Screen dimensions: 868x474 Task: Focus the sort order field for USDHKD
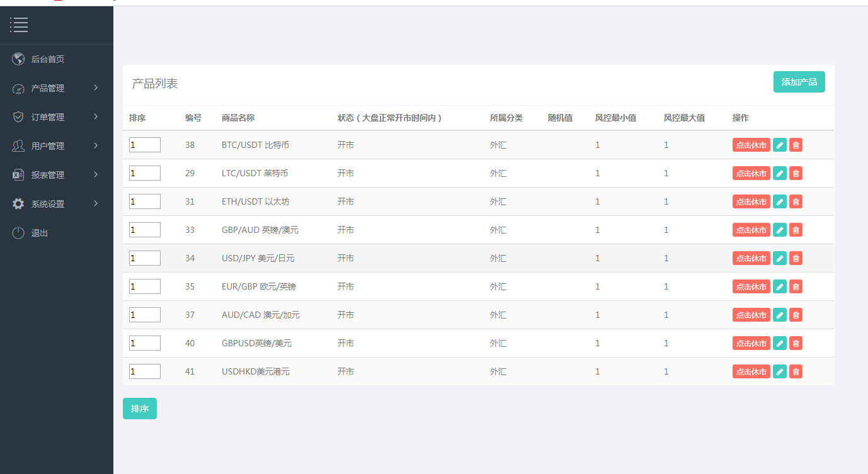click(145, 371)
